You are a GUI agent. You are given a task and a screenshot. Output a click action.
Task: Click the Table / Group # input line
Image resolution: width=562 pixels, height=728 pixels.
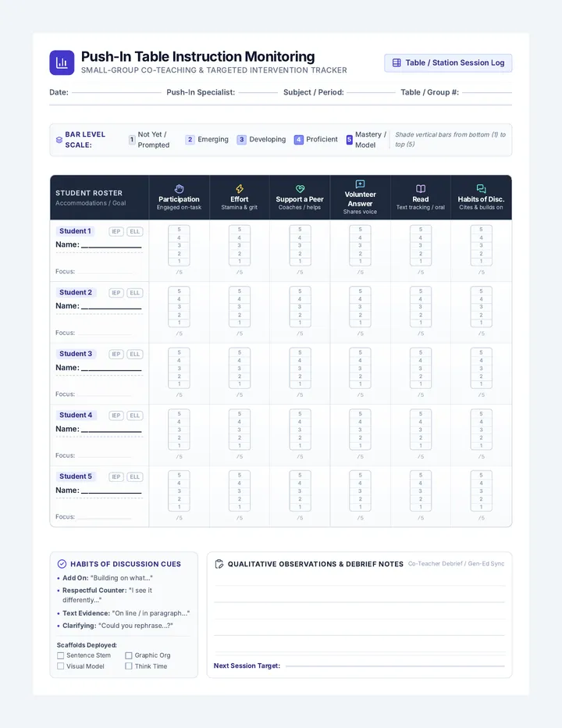pos(487,92)
